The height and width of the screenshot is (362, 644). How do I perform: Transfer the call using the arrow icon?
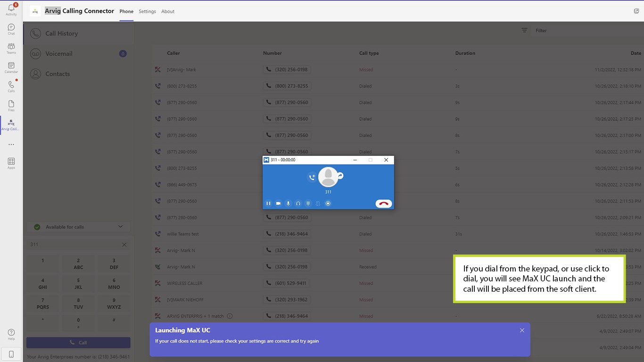pyautogui.click(x=340, y=176)
